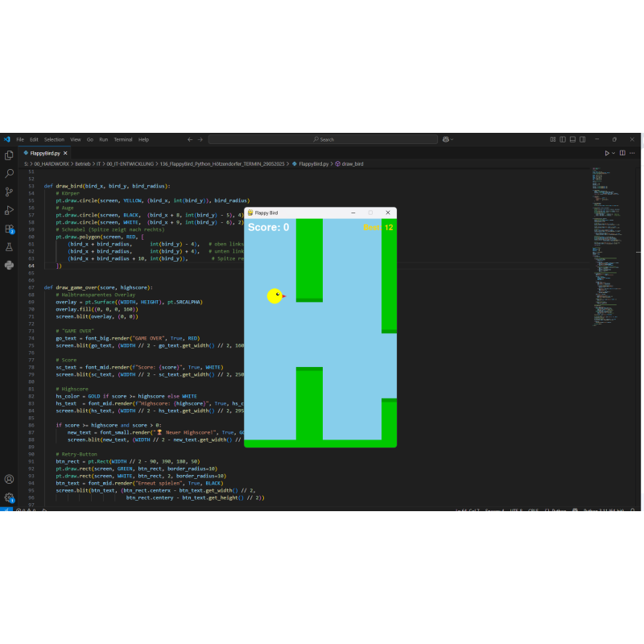Viewport: 644px width, 644px height.
Task: Open the Testing flask view
Action: pyautogui.click(x=9, y=247)
